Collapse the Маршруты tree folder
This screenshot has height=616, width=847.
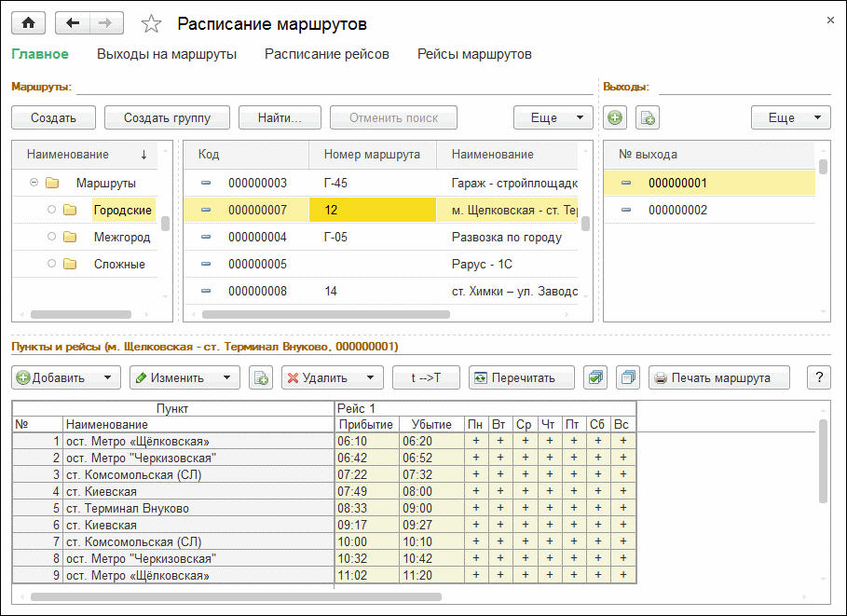tap(34, 183)
